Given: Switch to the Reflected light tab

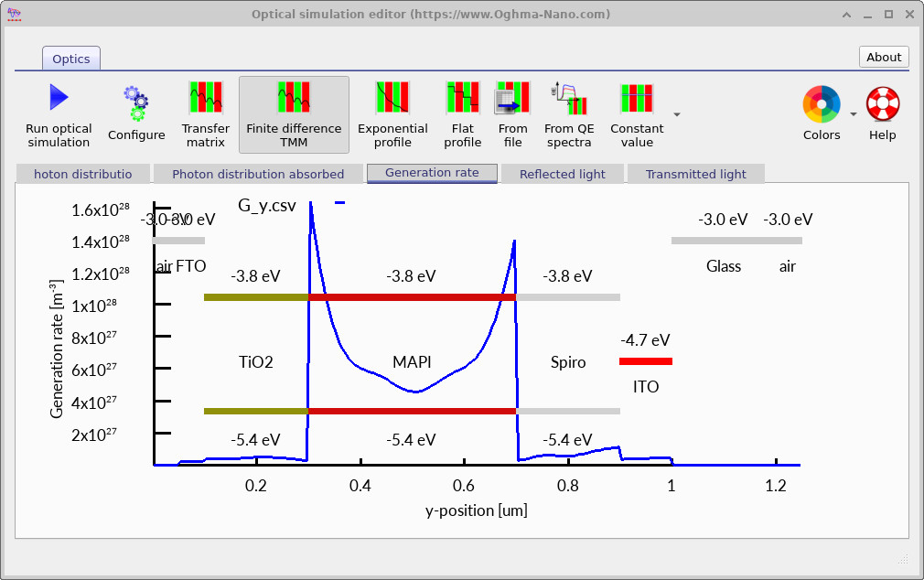Looking at the screenshot, I should (563, 174).
